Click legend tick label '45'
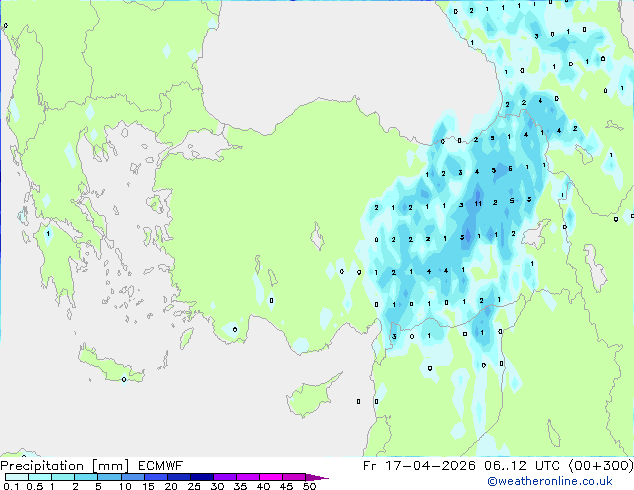The height and width of the screenshot is (490, 634). tap(286, 486)
